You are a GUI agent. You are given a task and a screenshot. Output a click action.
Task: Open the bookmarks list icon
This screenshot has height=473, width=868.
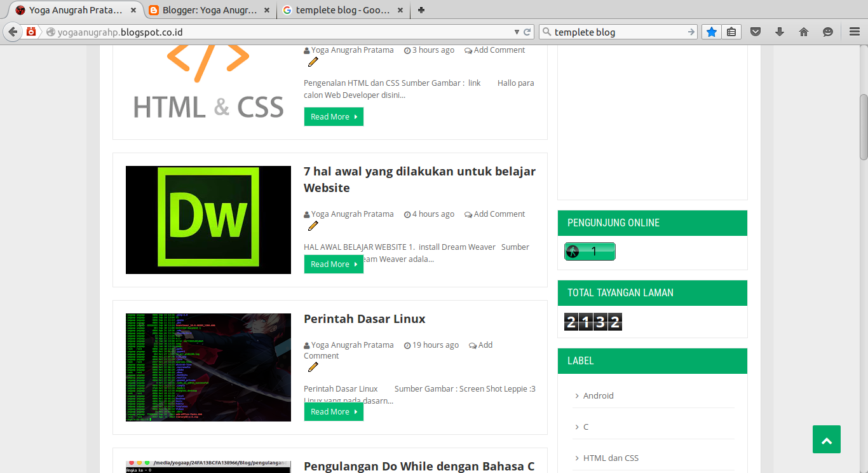[731, 32]
